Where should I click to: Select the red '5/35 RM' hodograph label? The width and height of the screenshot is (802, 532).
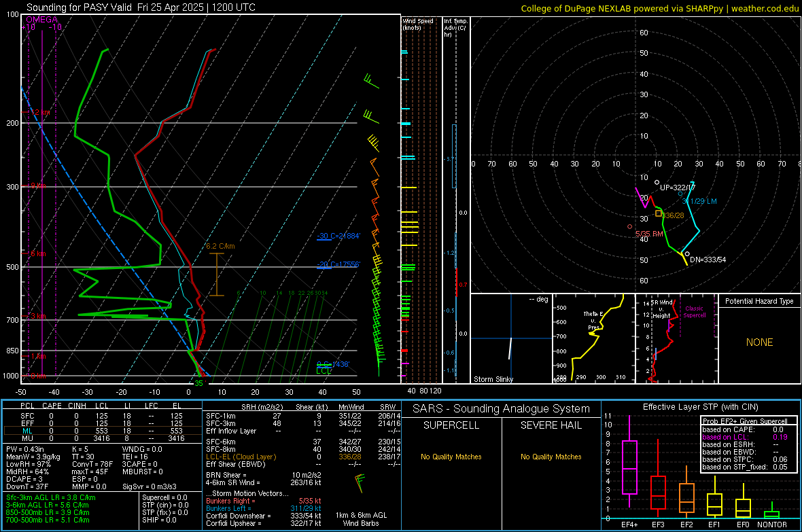click(x=649, y=234)
